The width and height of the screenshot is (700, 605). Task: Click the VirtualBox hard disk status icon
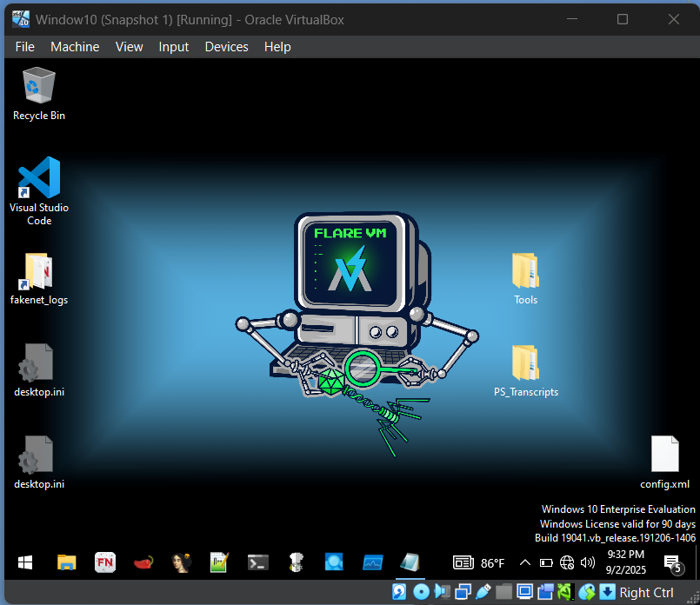399,592
